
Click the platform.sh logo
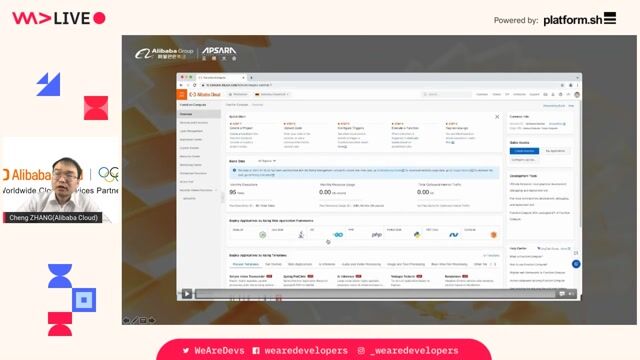pyautogui.click(x=580, y=19)
